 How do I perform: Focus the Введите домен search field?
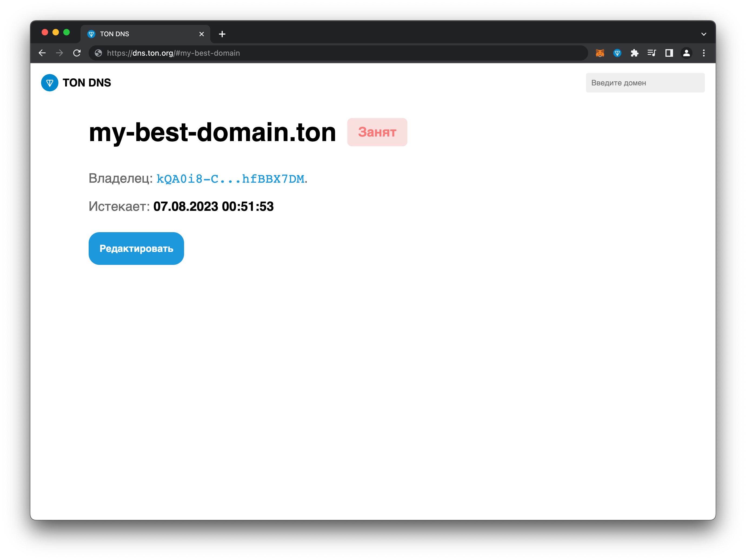point(645,83)
